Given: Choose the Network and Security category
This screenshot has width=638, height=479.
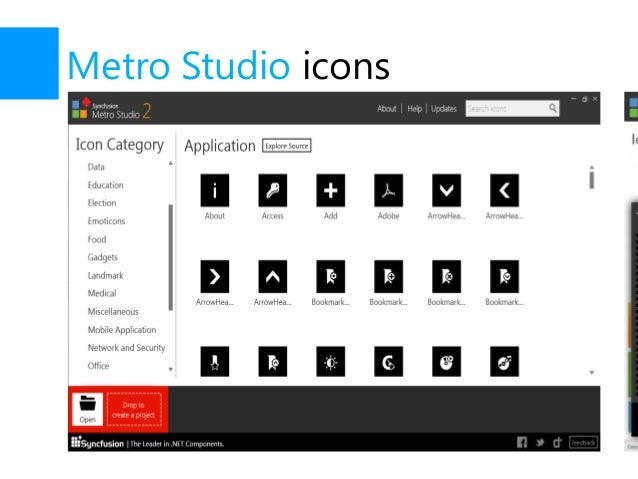Looking at the screenshot, I should (x=126, y=348).
